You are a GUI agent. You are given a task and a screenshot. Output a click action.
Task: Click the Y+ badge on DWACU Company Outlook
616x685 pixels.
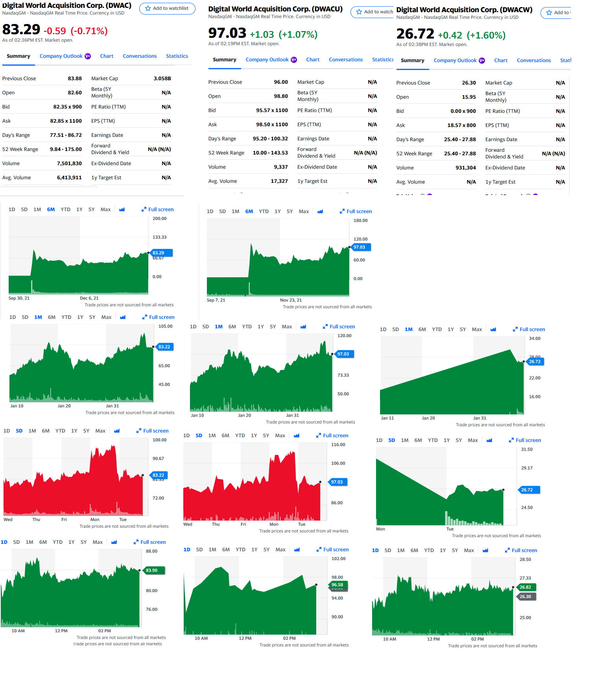click(294, 60)
